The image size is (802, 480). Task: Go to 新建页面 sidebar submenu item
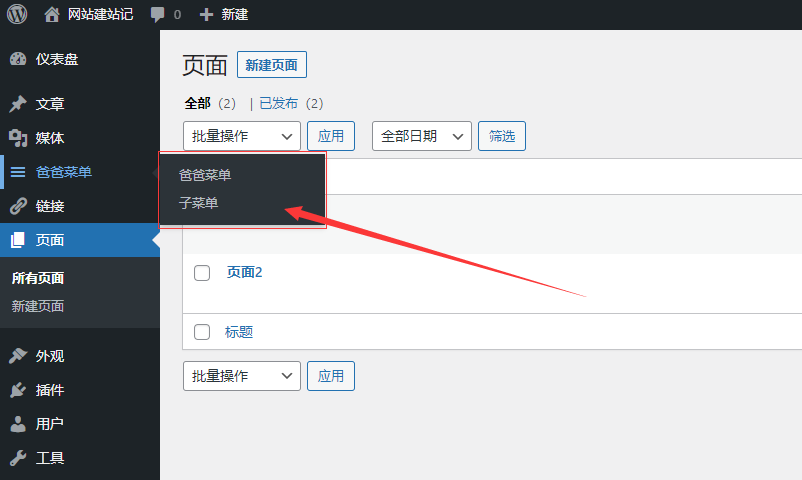click(38, 306)
